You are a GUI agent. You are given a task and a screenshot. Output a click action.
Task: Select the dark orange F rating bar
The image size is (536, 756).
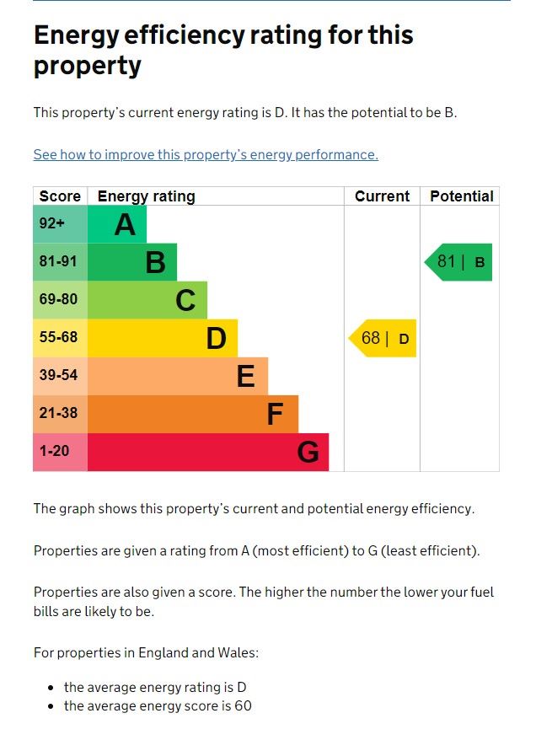click(193, 414)
